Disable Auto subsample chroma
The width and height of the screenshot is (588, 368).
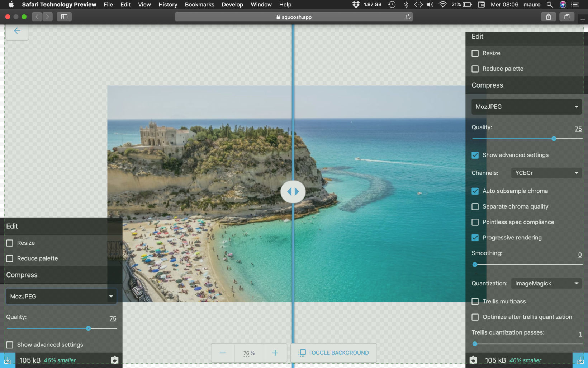(475, 191)
